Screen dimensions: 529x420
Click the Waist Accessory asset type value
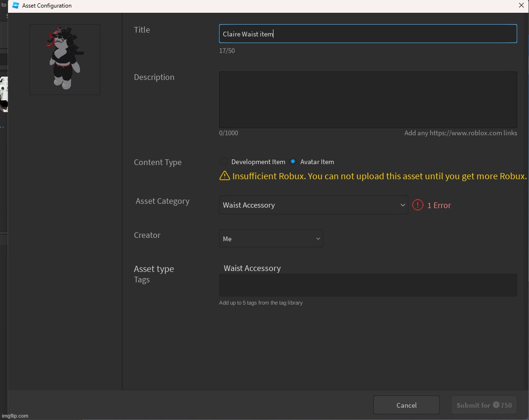point(252,268)
